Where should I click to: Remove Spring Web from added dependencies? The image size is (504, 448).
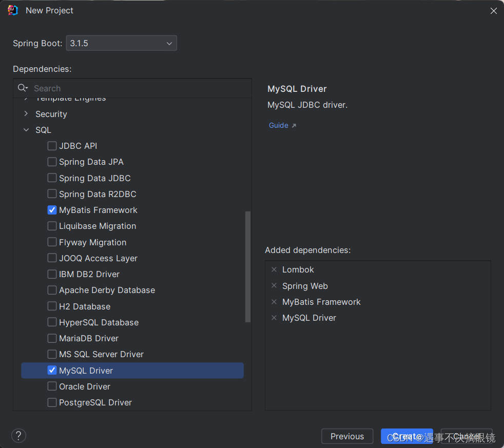tap(274, 286)
